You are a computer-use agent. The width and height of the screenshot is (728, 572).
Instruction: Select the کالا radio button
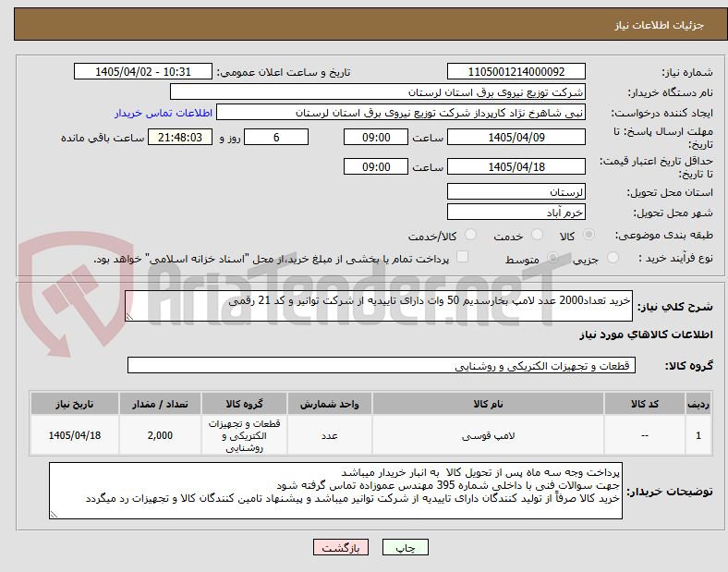[588, 235]
